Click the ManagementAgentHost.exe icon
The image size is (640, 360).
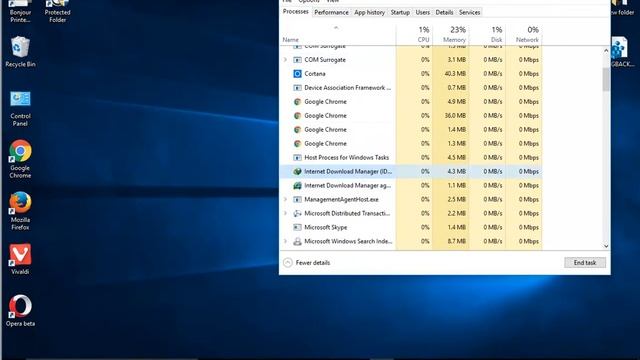point(298,200)
